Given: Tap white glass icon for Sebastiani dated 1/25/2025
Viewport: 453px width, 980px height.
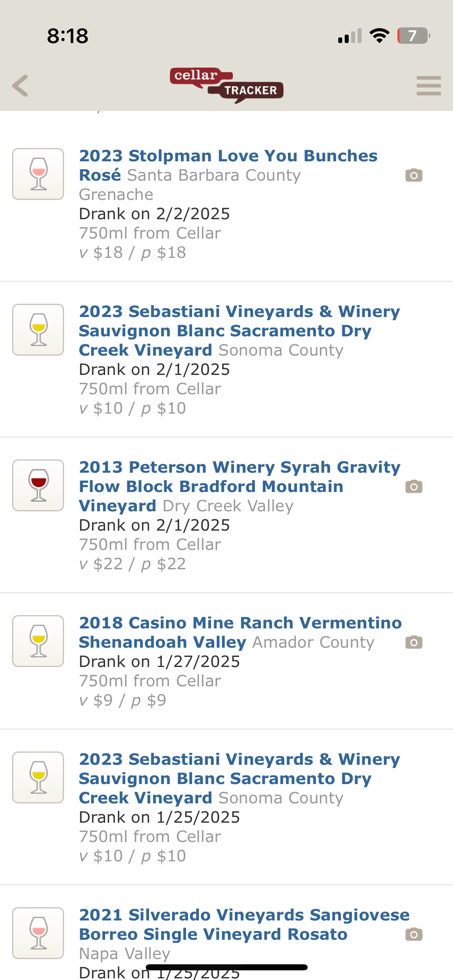Looking at the screenshot, I should 38,778.
